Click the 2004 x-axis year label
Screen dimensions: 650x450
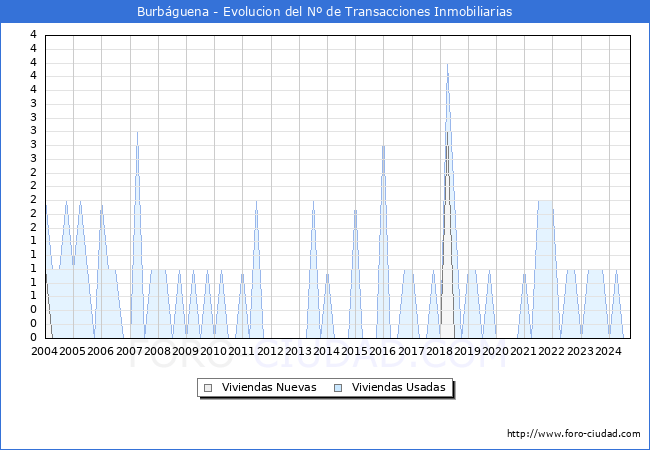click(x=45, y=351)
